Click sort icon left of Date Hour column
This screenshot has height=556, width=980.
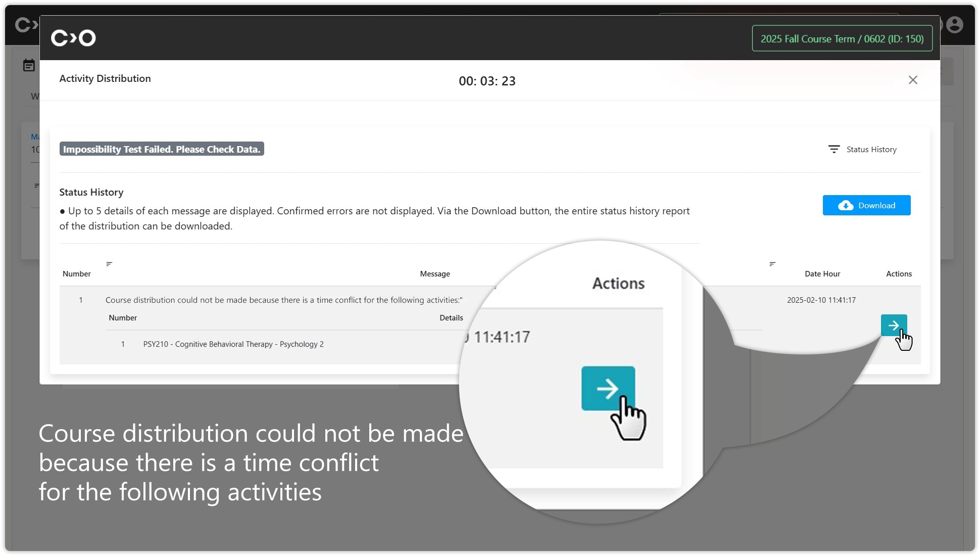click(x=772, y=264)
